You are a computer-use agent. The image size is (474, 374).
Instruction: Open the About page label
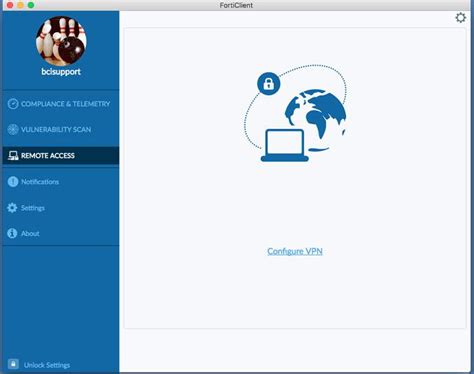click(x=30, y=234)
